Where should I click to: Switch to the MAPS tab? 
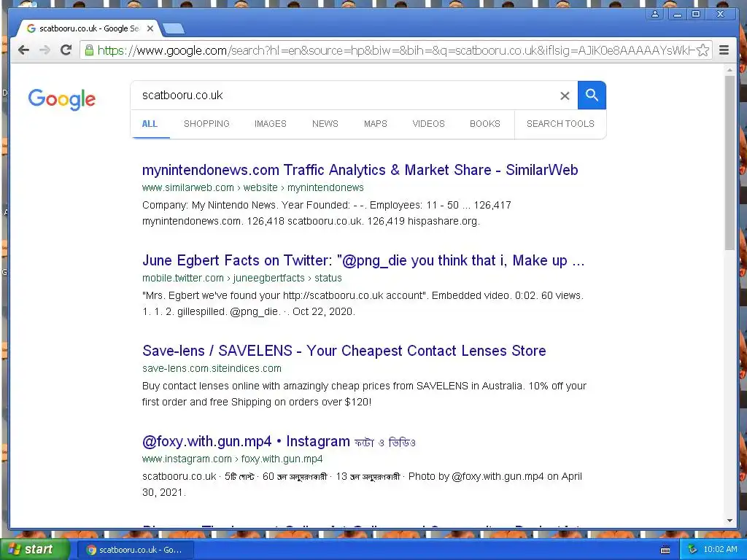376,124
